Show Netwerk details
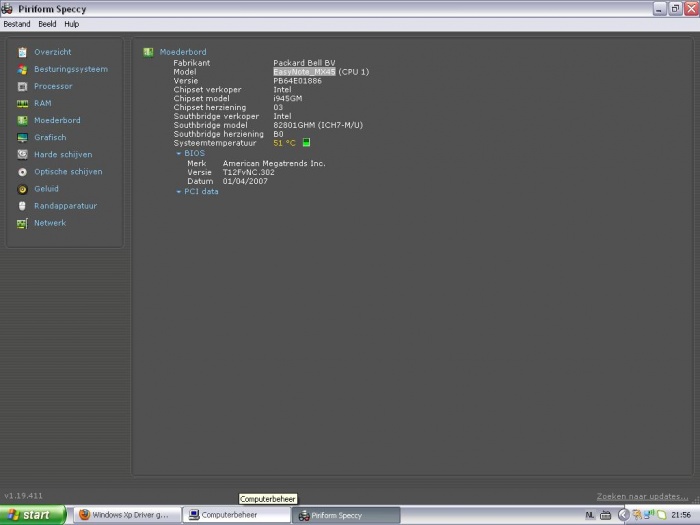This screenshot has height=525, width=700. pyautogui.click(x=50, y=223)
